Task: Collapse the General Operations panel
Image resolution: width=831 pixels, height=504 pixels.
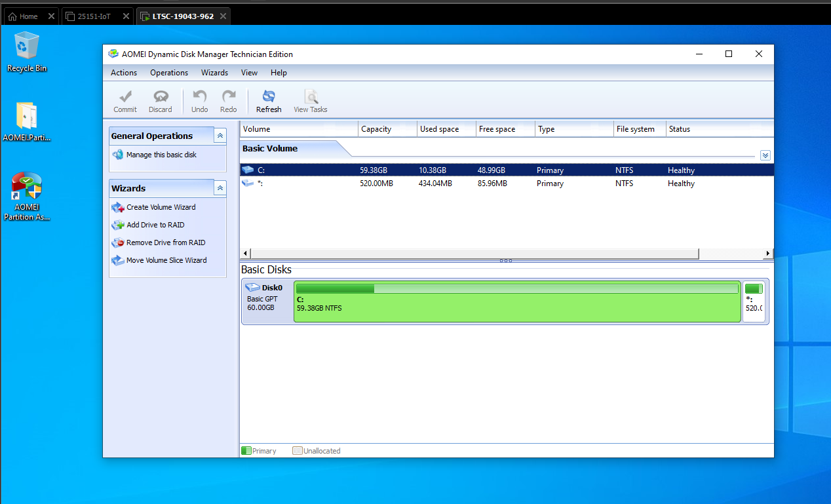Action: (x=220, y=136)
